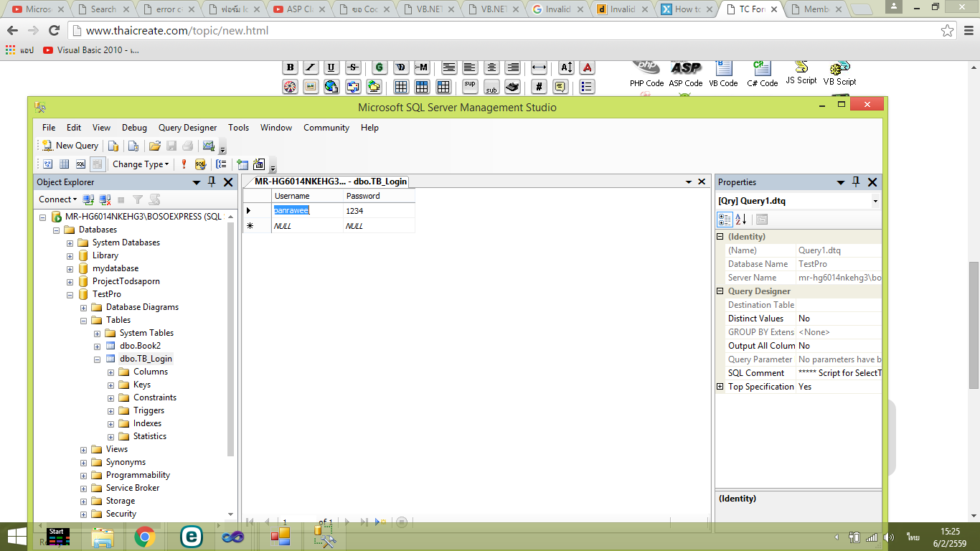Click the Filter funnel icon in Object Explorer
This screenshot has height=551, width=980.
pos(137,199)
